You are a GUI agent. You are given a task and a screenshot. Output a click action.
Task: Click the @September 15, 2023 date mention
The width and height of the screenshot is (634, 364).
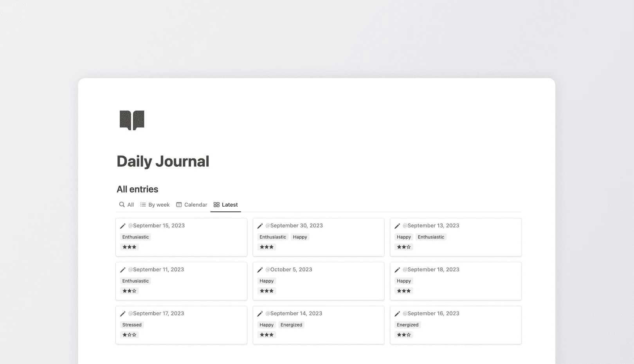click(157, 225)
